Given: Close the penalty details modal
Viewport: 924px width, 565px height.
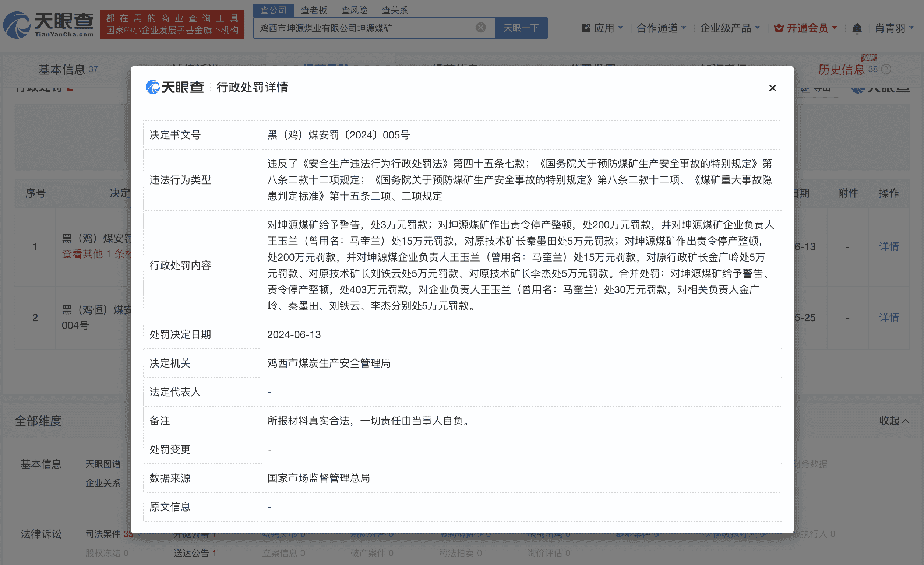Looking at the screenshot, I should coord(772,88).
